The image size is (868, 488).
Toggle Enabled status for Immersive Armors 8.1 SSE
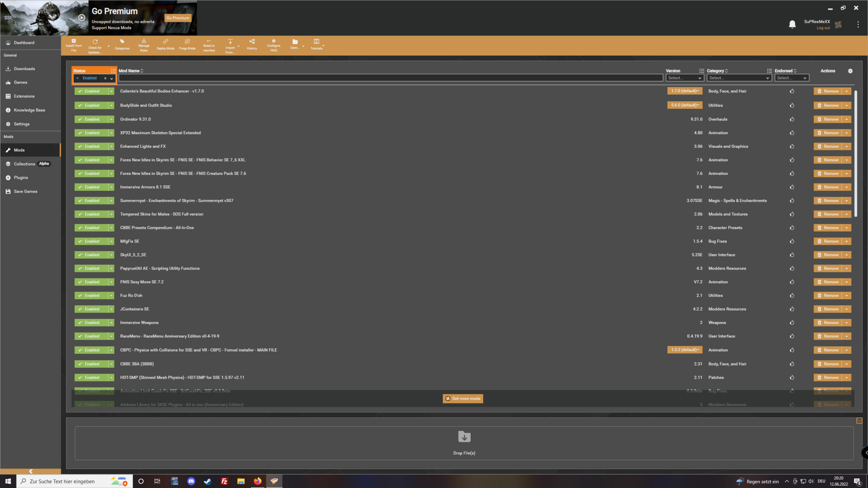click(x=91, y=187)
